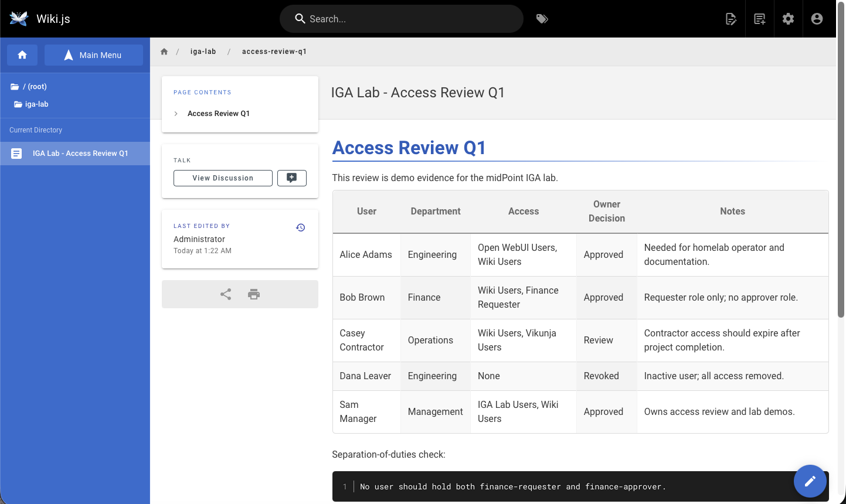Click note about requester role only
The height and width of the screenshot is (504, 846).
coord(733,298)
